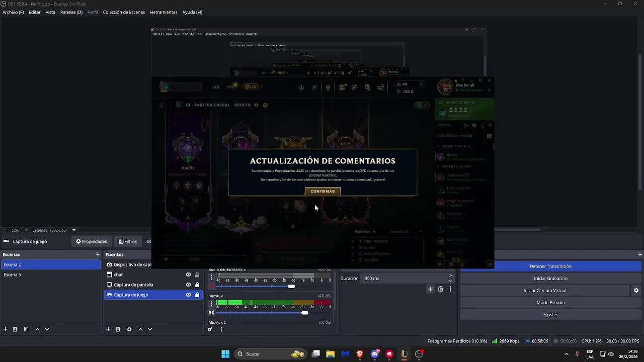Remove the selected scene with the trash icon
Image resolution: width=644 pixels, height=362 pixels.
15,329
